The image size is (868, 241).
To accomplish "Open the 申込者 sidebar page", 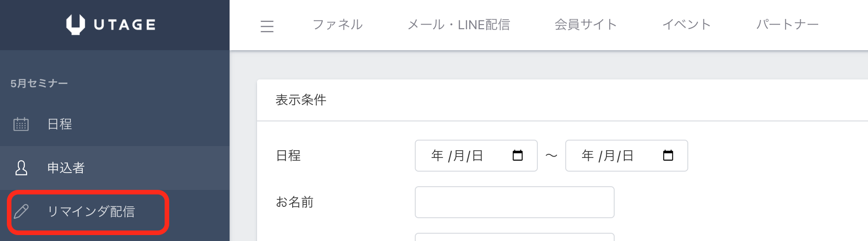I will pos(66,168).
